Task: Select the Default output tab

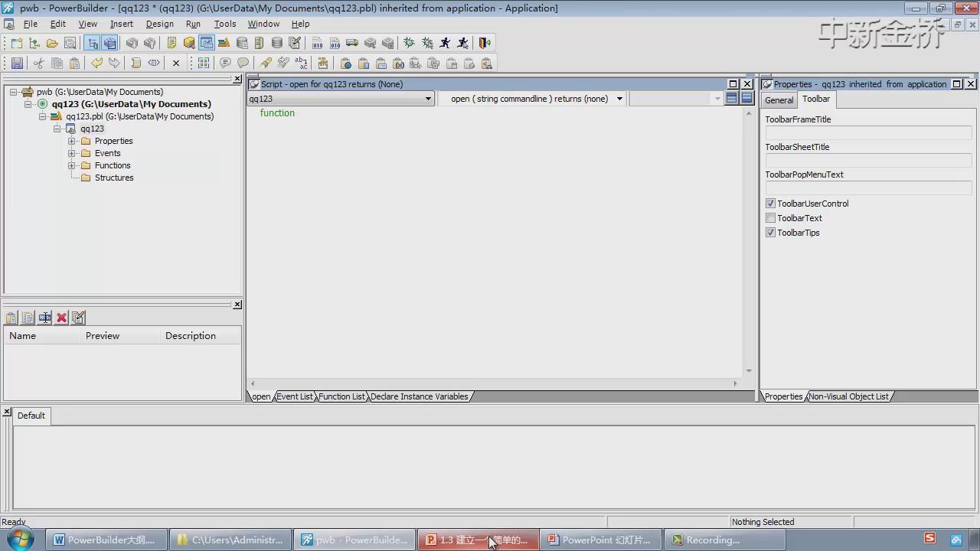Action: [x=31, y=416]
